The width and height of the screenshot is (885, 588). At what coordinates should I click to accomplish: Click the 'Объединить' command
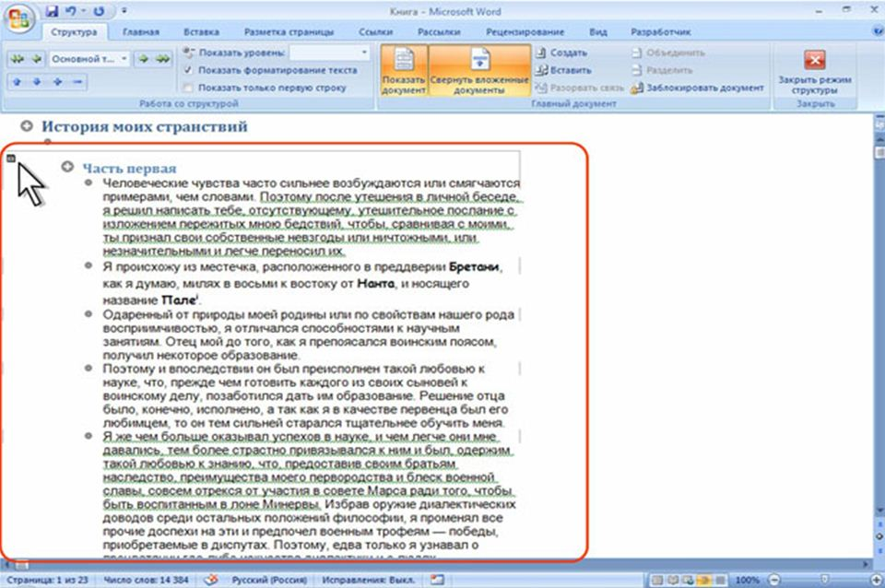point(668,53)
